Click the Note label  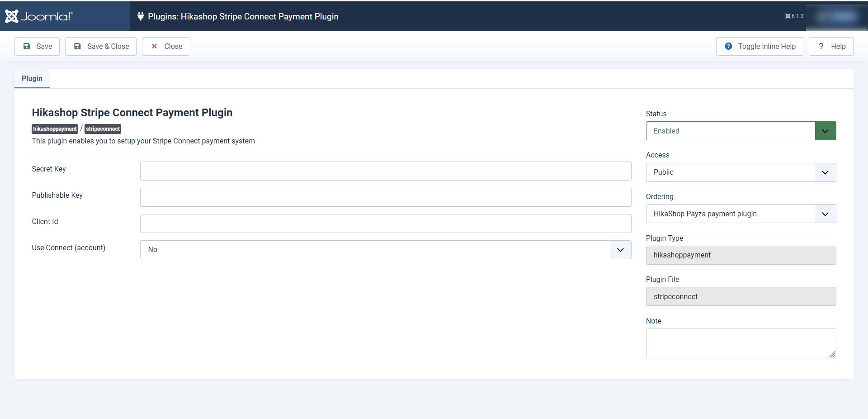point(654,321)
